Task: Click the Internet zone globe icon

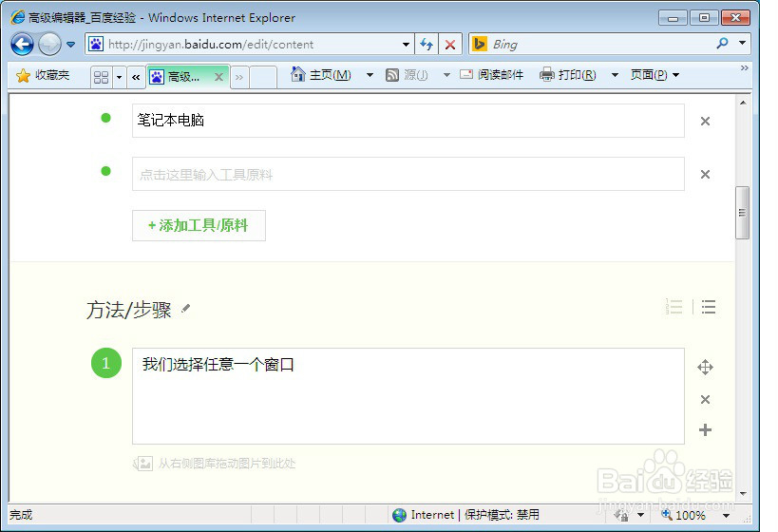Action: pyautogui.click(x=399, y=515)
